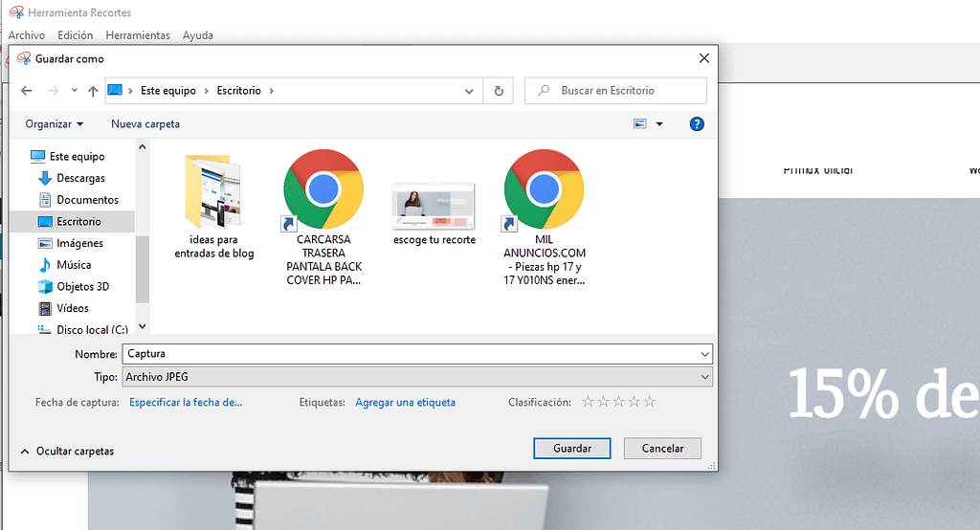Screen dimensions: 980x530
Task: Select 'Este equipo' in the address path
Action: (x=168, y=91)
